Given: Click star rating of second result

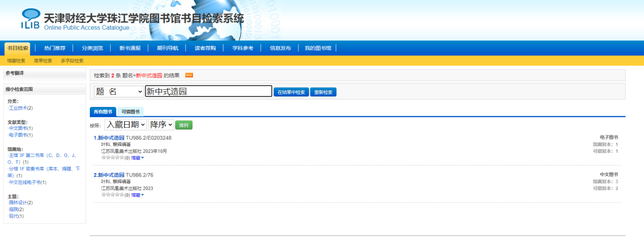Looking at the screenshot, I should [112, 195].
